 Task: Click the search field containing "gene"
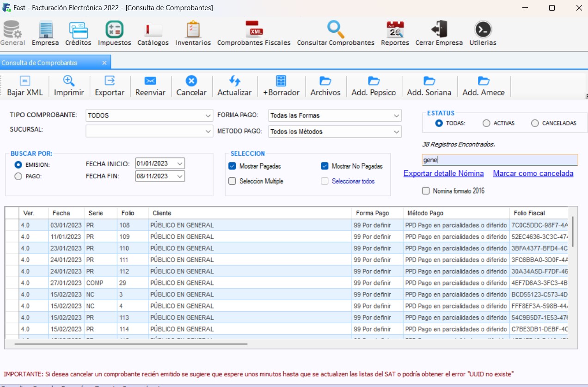(x=499, y=160)
